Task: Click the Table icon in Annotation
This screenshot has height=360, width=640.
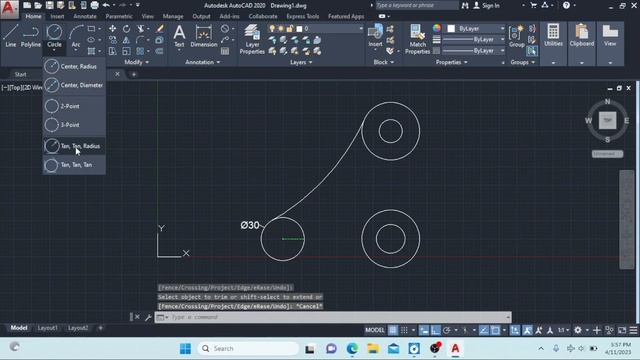Action: (x=225, y=51)
